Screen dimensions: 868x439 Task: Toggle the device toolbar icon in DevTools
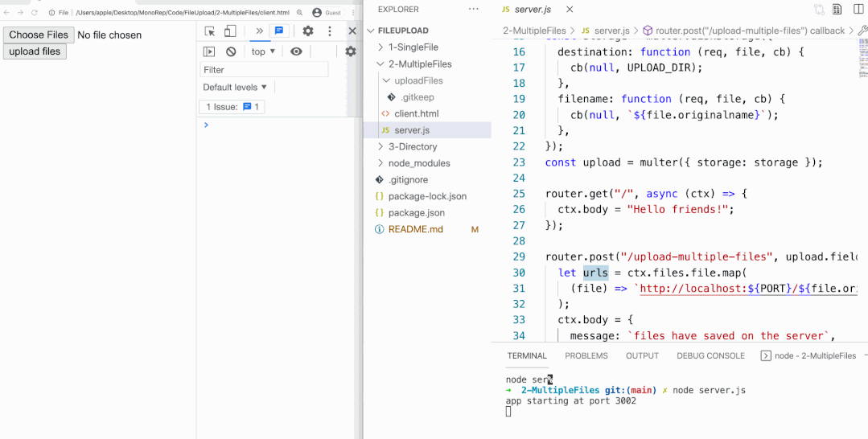230,31
